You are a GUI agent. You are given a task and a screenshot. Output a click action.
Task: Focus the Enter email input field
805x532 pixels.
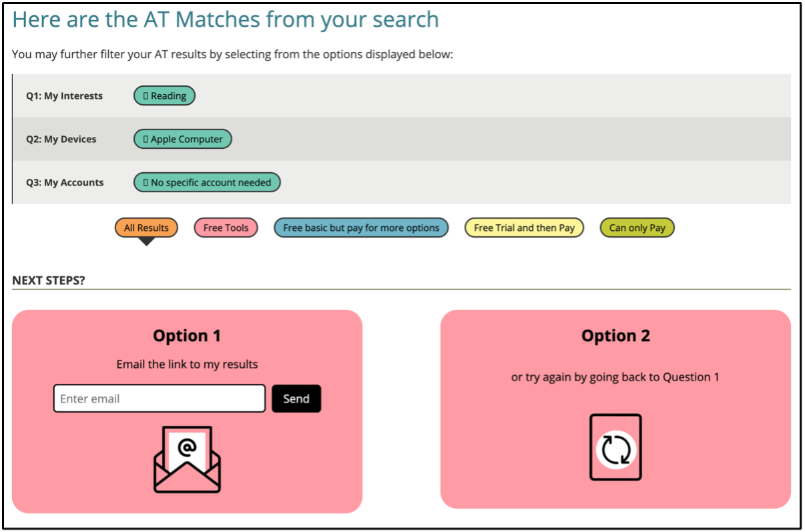tap(160, 398)
